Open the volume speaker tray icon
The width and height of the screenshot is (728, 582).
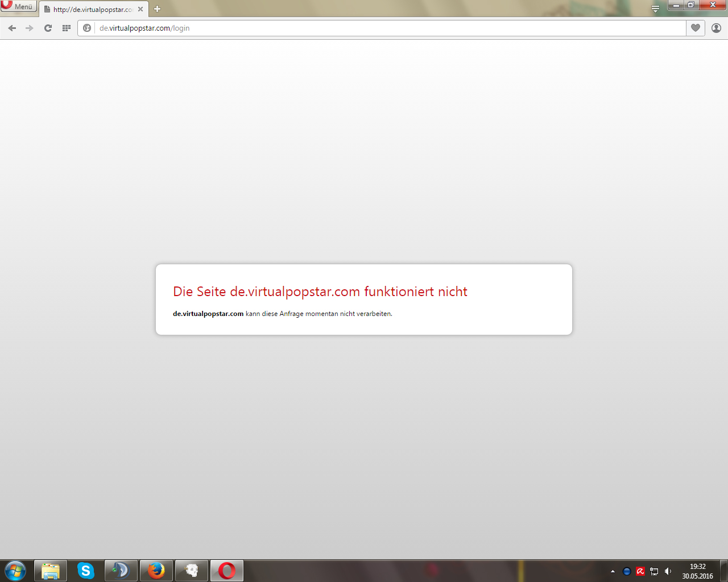click(668, 571)
